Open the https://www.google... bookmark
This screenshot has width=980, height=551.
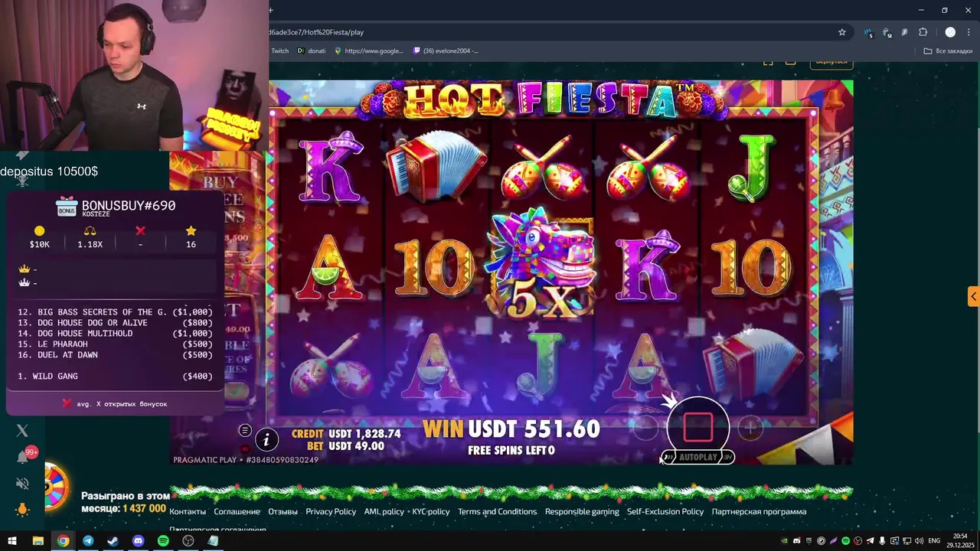tap(368, 51)
